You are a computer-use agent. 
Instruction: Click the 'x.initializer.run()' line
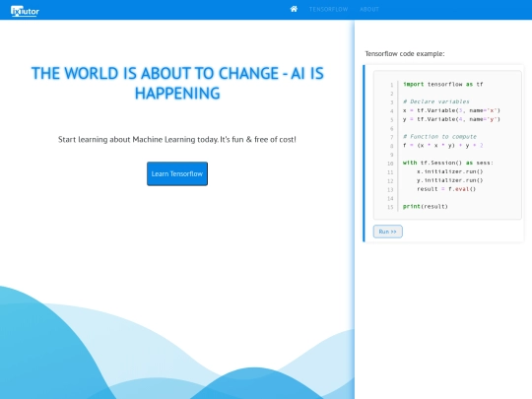click(x=450, y=171)
